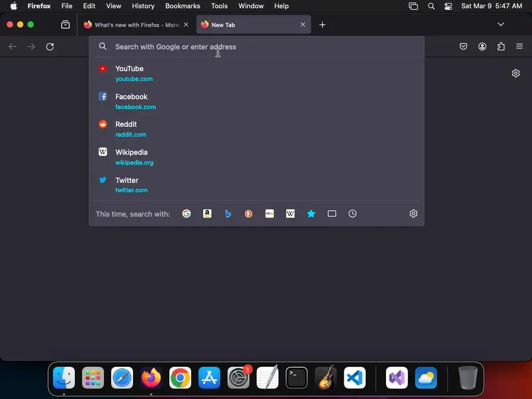Search this time with DuckDuckGo icon
This screenshot has height=399, width=532.
249,214
